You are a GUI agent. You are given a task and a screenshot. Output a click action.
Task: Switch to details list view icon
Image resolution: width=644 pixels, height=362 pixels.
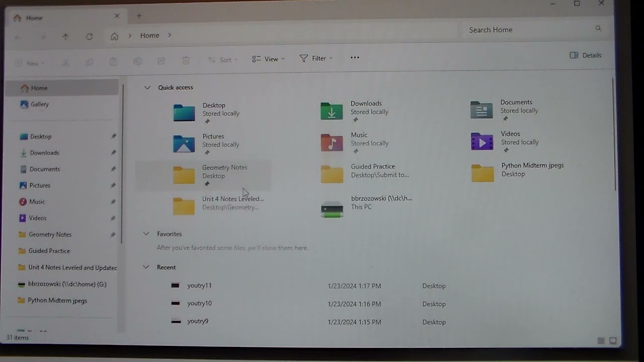[601, 341]
